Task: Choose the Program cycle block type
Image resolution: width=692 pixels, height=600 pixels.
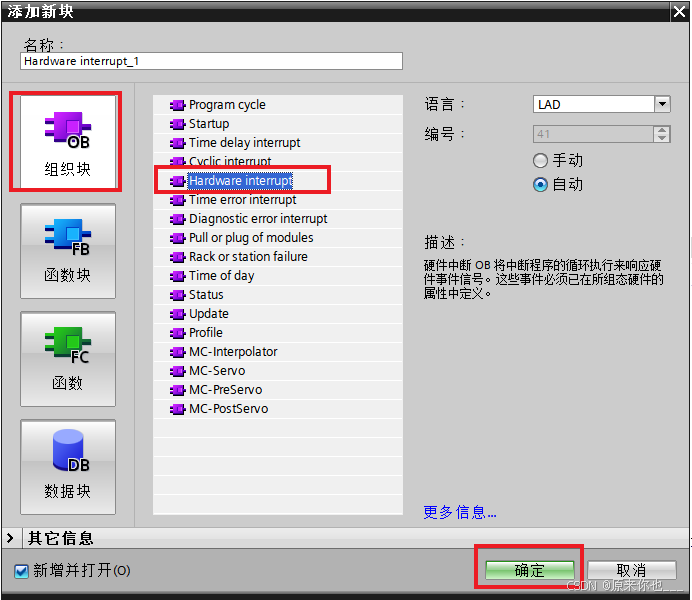Action: click(x=227, y=105)
